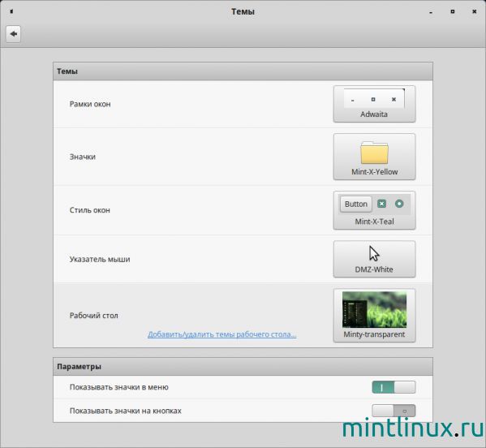
Task: Click the Mint-X-Yellow folder icon
Action: click(x=374, y=153)
